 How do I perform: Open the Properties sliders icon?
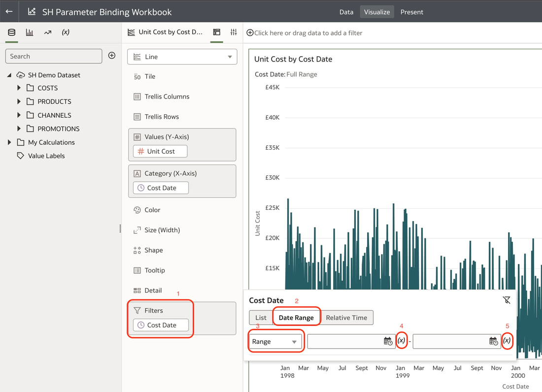pos(234,32)
